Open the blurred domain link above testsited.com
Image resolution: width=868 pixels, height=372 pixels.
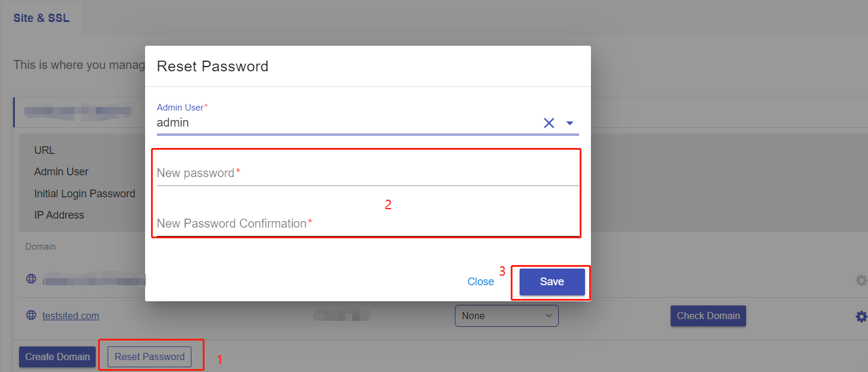click(94, 279)
